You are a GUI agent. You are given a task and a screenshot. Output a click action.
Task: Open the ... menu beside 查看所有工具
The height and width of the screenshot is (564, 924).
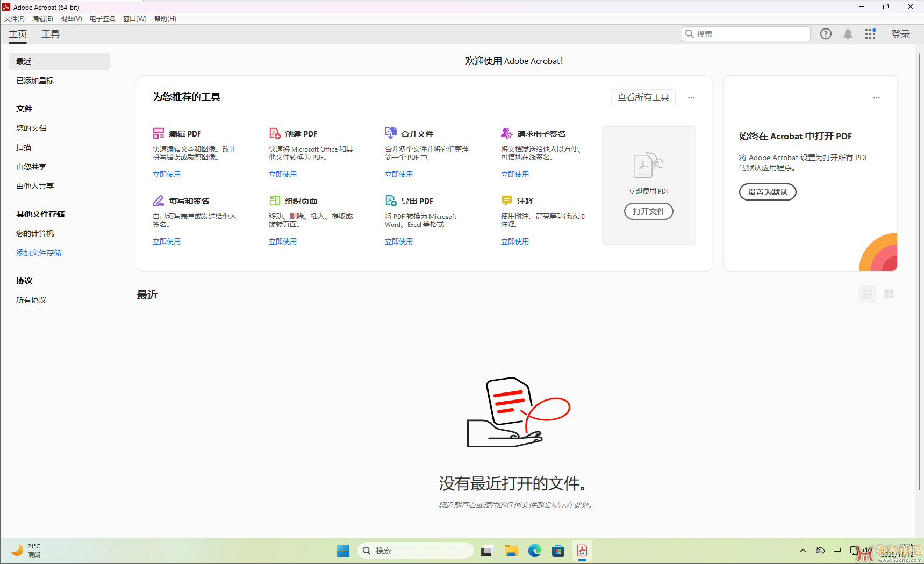tap(691, 97)
